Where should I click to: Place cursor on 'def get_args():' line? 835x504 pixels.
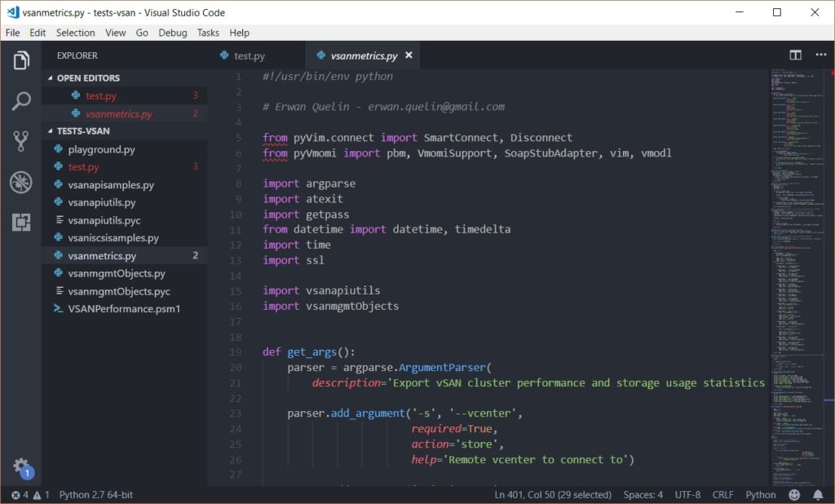click(x=308, y=352)
